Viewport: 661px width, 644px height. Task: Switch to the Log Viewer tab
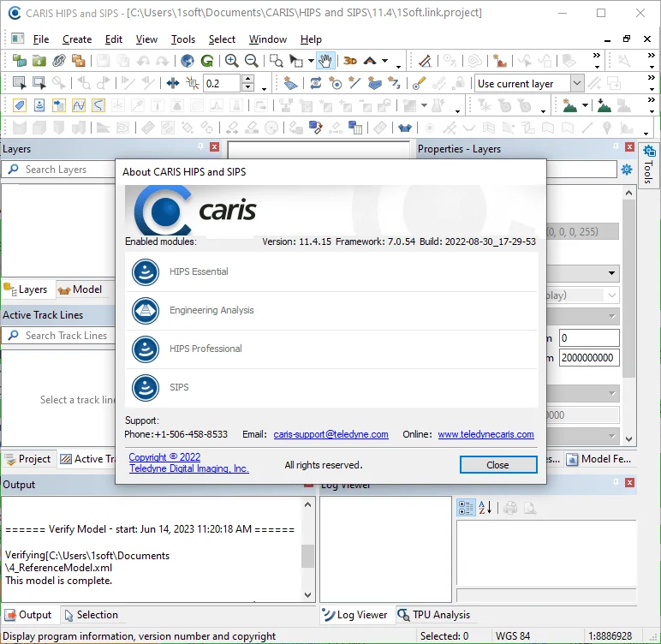tap(354, 615)
